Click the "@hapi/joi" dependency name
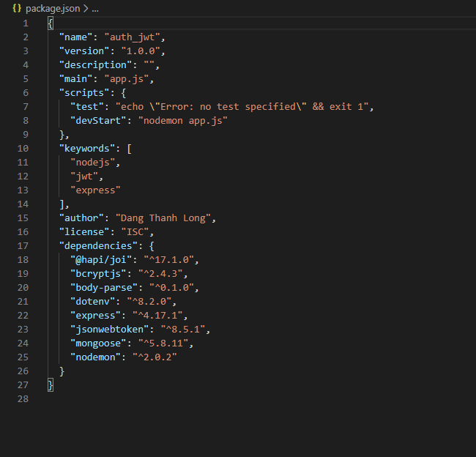Screen dimensions: 476x457 click(101, 260)
